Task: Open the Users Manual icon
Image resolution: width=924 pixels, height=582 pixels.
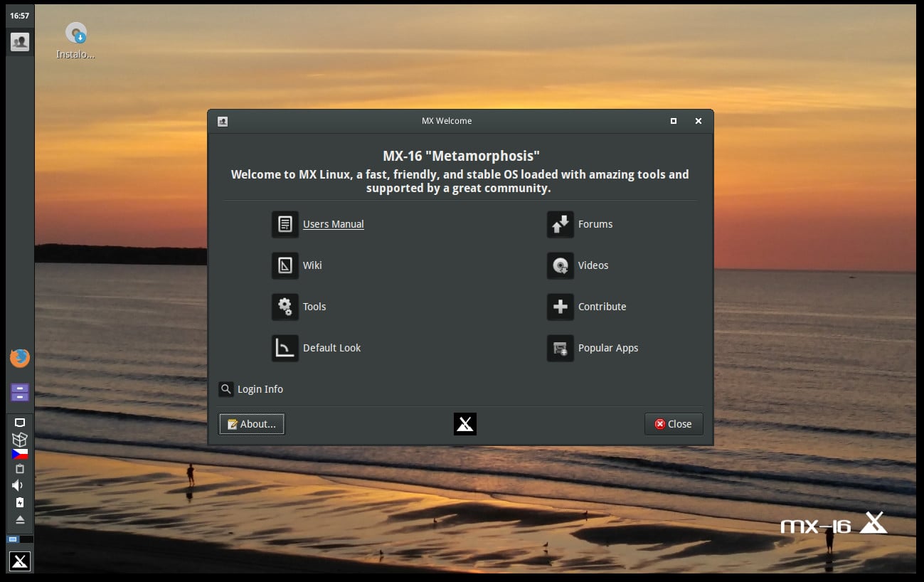Action: (285, 224)
